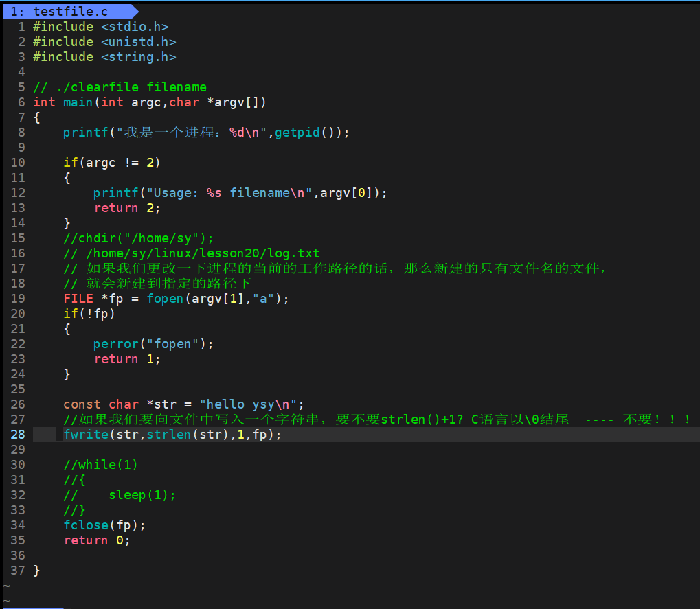Click the '#include <unistd.h>' line

[104, 42]
